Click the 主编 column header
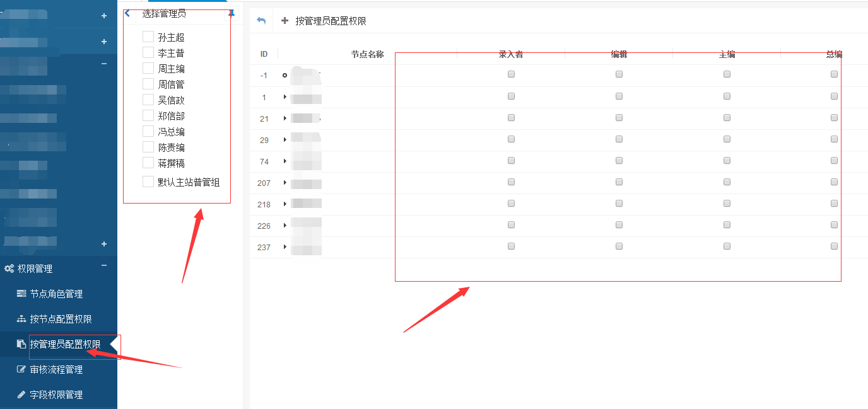868x409 pixels. (727, 54)
